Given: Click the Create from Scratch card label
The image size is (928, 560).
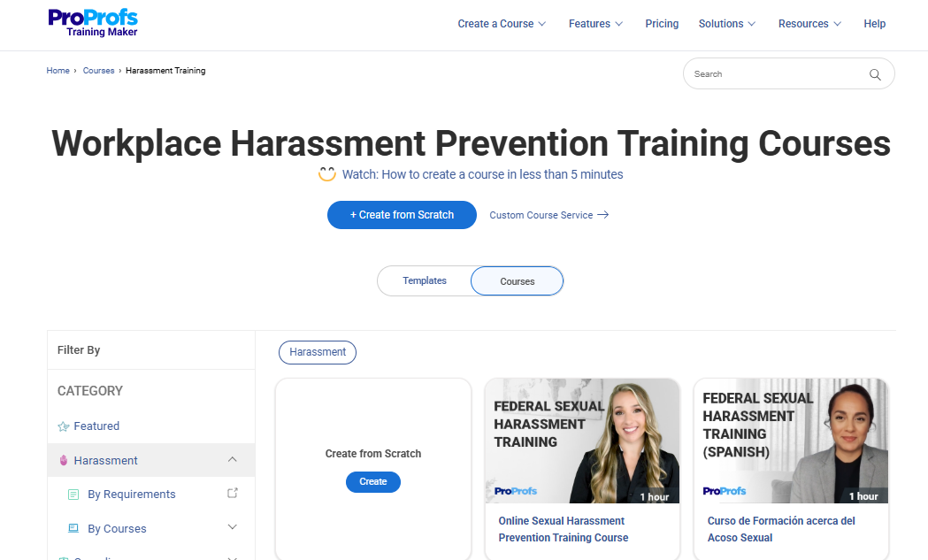Looking at the screenshot, I should coord(372,454).
